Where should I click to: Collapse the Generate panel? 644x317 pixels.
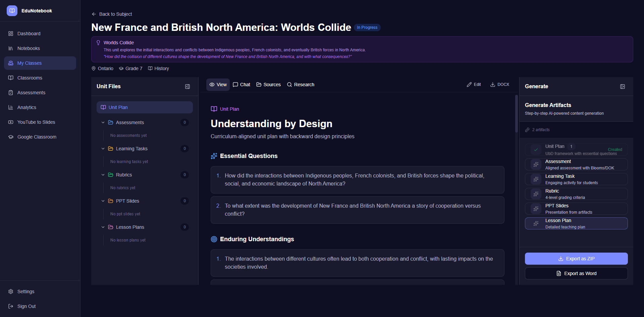623,86
